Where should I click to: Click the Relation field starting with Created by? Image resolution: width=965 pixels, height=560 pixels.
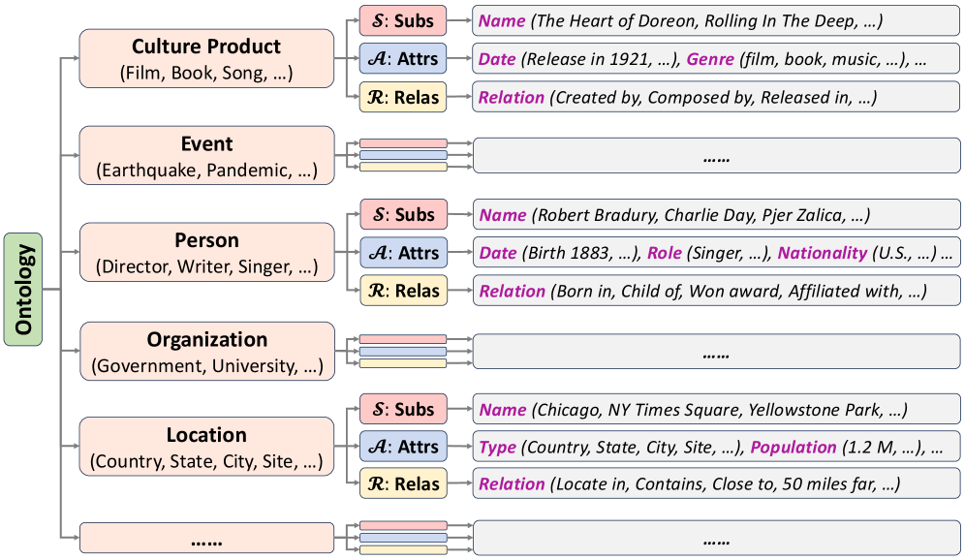[x=716, y=97]
